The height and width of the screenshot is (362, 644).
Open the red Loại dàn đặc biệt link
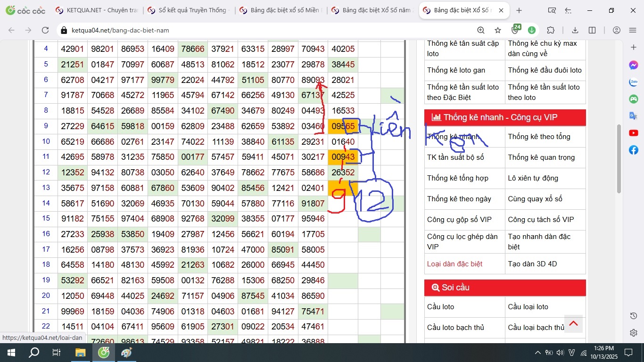click(x=454, y=264)
